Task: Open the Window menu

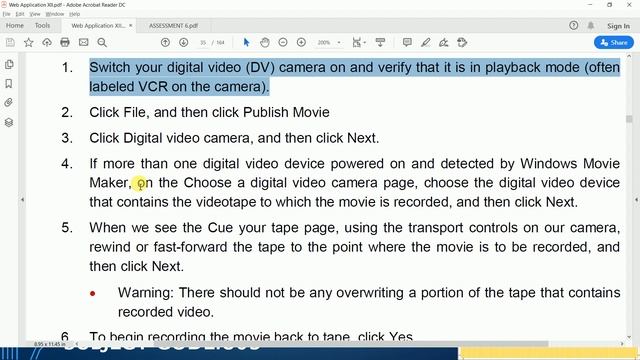Action: click(x=55, y=14)
